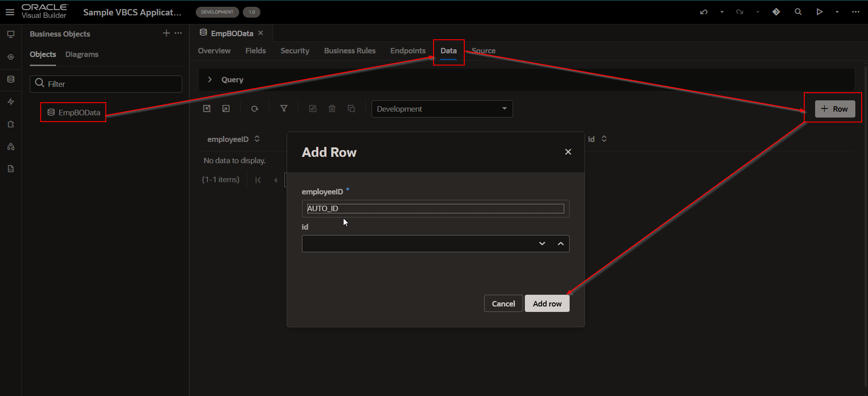This screenshot has height=396, width=868.
Task: Open Services icon in left navigator
Action: (11, 57)
